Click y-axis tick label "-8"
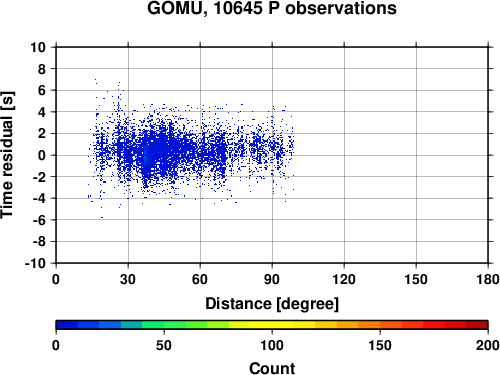Image resolution: width=500 pixels, height=375 pixels. [39, 242]
